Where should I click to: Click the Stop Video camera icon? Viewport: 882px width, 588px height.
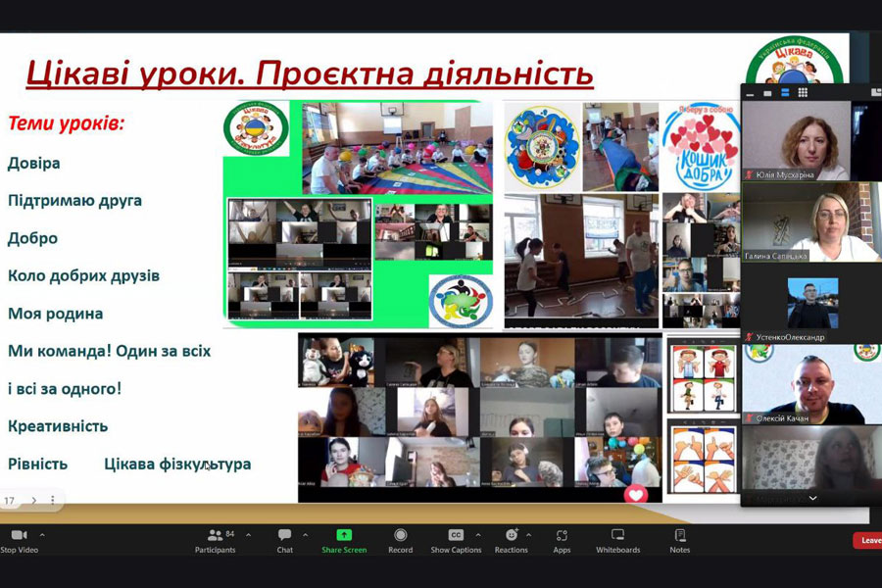19,535
